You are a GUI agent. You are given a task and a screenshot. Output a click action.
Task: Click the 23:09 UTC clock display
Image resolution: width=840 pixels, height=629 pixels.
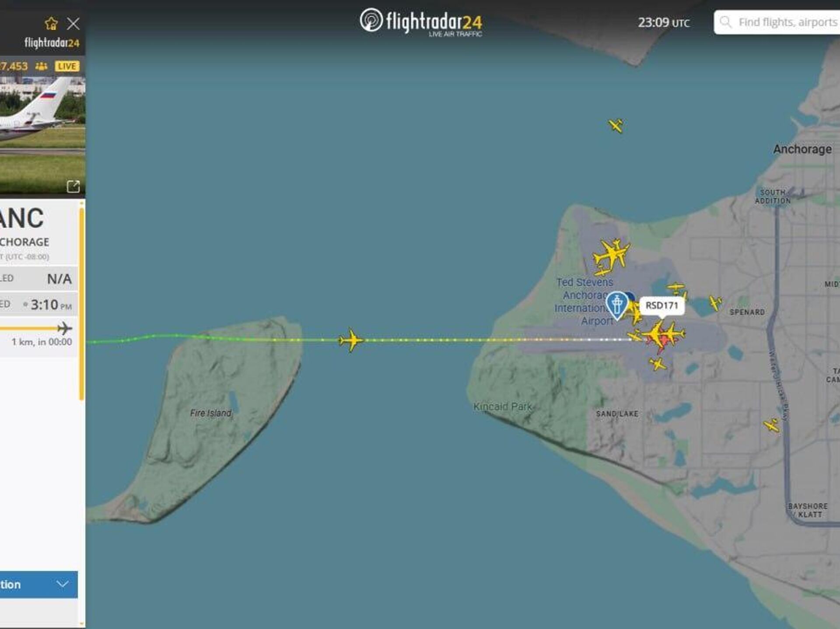(x=663, y=22)
